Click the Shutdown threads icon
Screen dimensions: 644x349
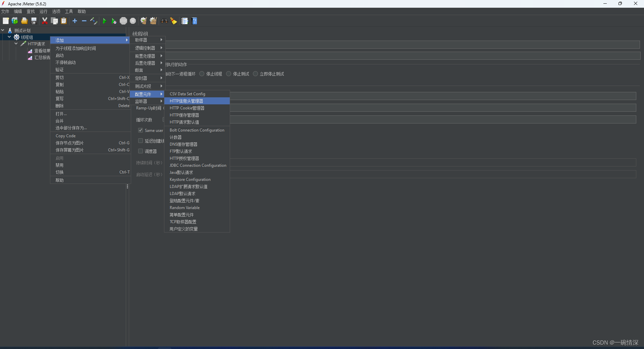click(x=133, y=21)
